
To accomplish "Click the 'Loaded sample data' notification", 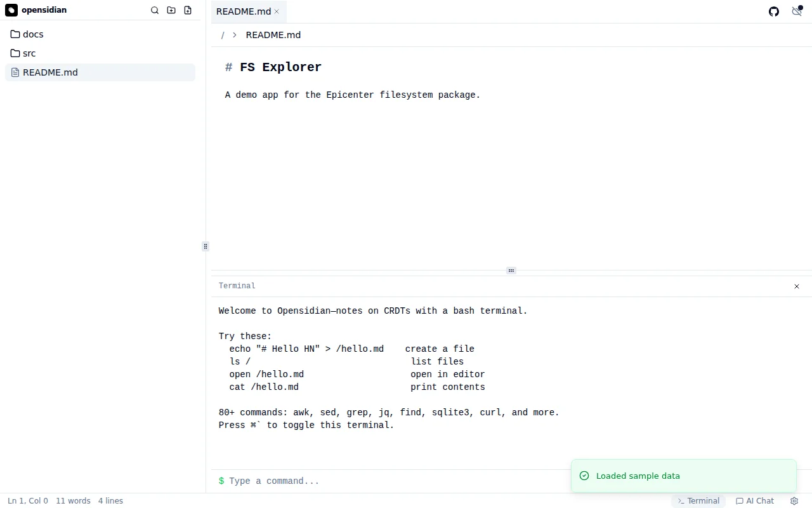I will [x=684, y=476].
